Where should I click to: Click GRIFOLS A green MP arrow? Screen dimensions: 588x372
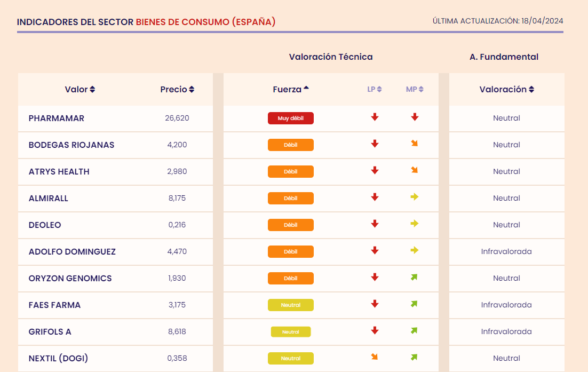(414, 330)
